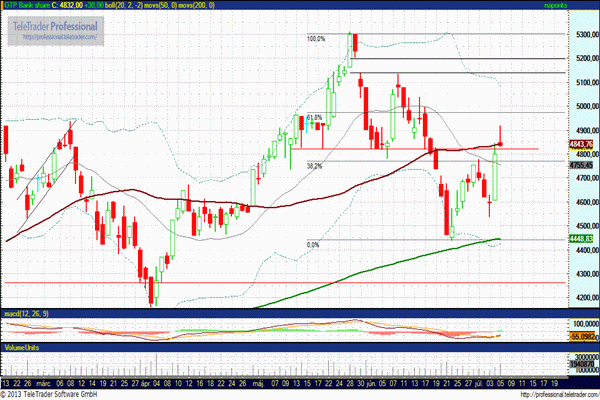Select the 61,8% Fibonacci level label

tap(313, 118)
